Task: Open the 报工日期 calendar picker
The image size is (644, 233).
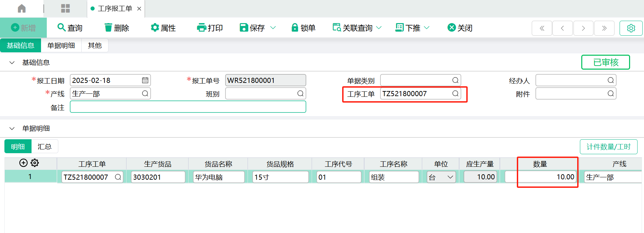Action: 145,80
